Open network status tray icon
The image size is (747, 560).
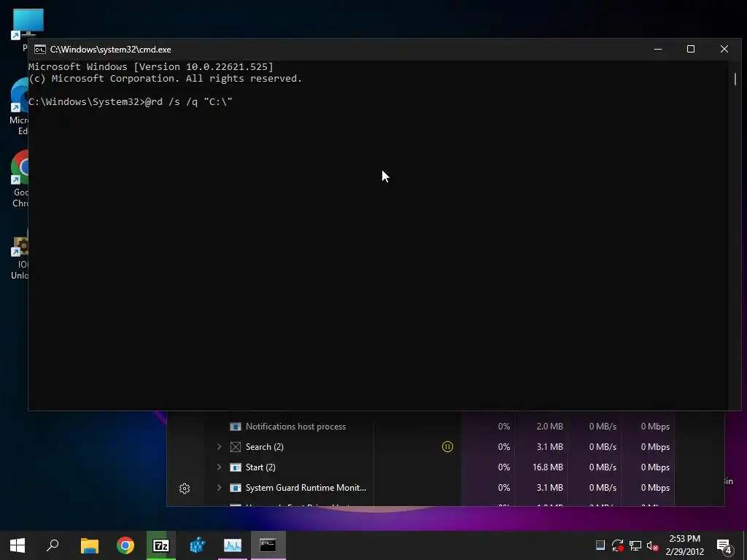635,545
